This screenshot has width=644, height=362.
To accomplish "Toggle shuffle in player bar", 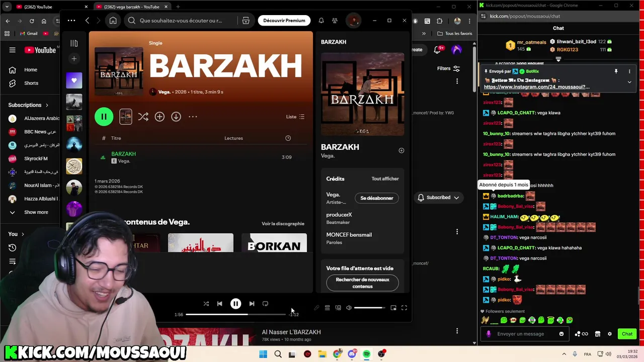I will tap(206, 304).
